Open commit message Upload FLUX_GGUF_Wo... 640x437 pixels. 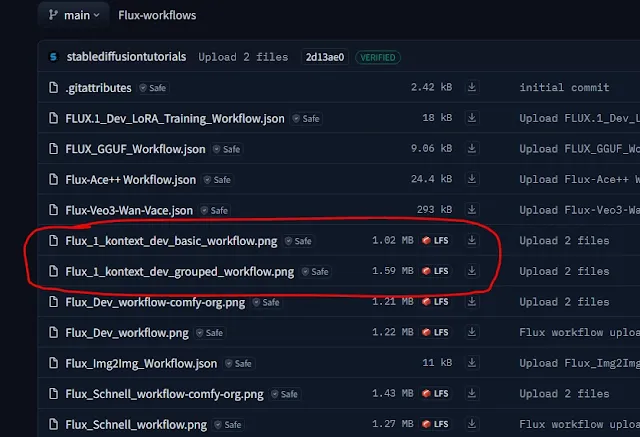[x=579, y=149]
